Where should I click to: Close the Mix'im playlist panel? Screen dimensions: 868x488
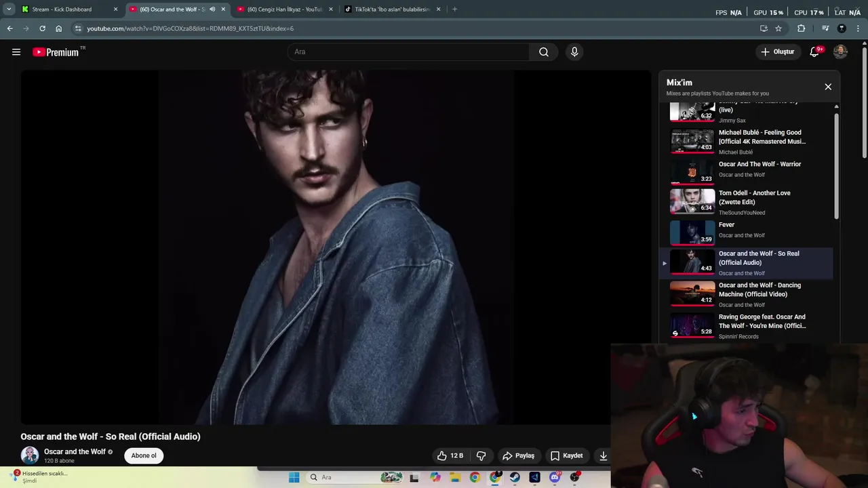click(828, 87)
